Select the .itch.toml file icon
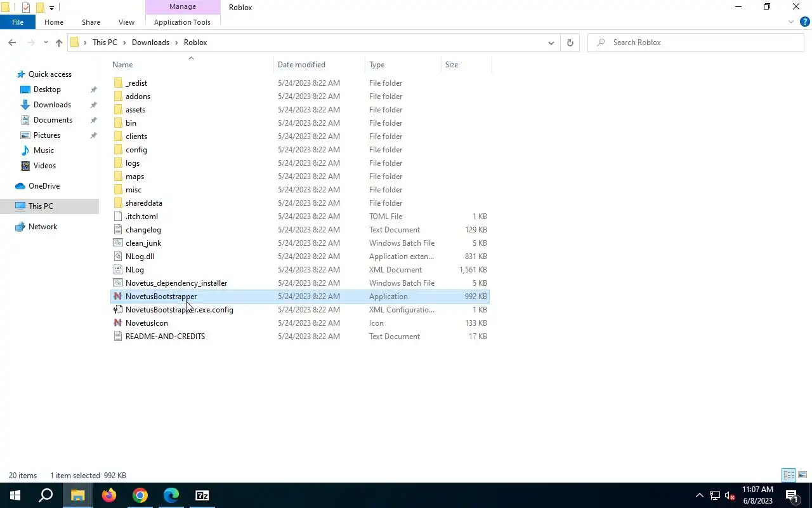 [x=118, y=217]
